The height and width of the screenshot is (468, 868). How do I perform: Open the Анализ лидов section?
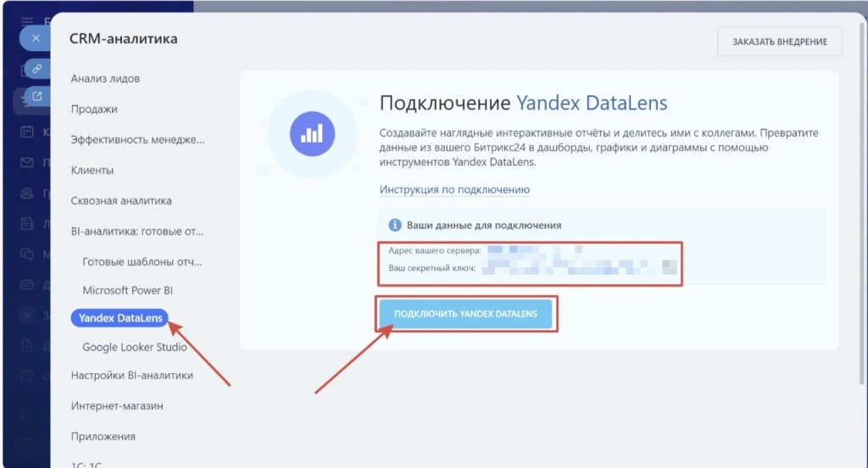(105, 79)
